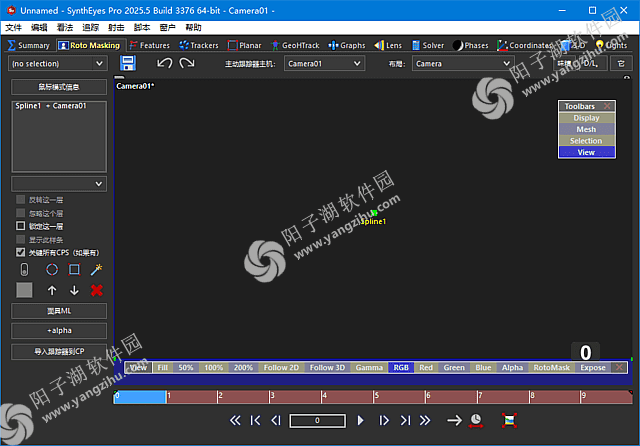Open the empty dropdown below spline list
The height and width of the screenshot is (446, 640).
59,184
